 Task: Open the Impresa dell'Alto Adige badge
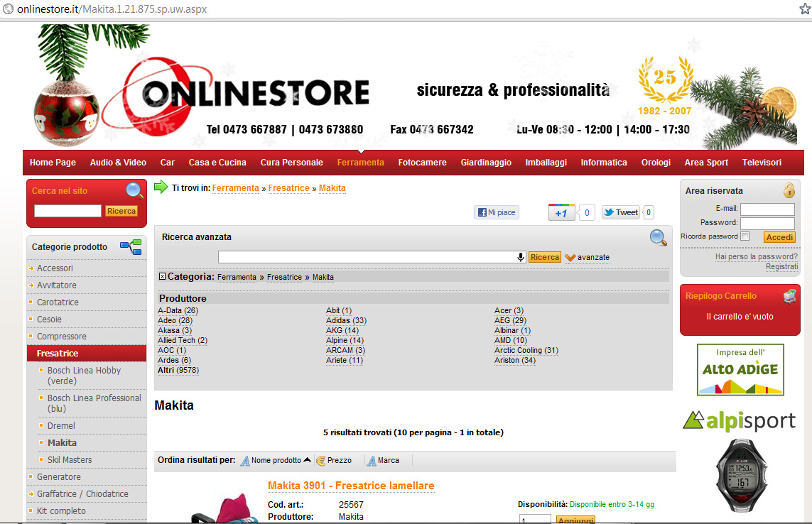coord(740,370)
